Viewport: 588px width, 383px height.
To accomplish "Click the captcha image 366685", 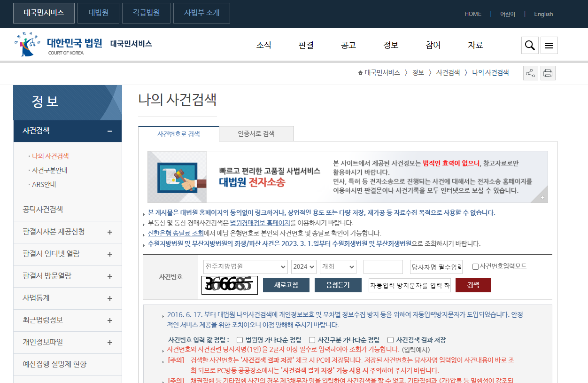I will pyautogui.click(x=230, y=285).
